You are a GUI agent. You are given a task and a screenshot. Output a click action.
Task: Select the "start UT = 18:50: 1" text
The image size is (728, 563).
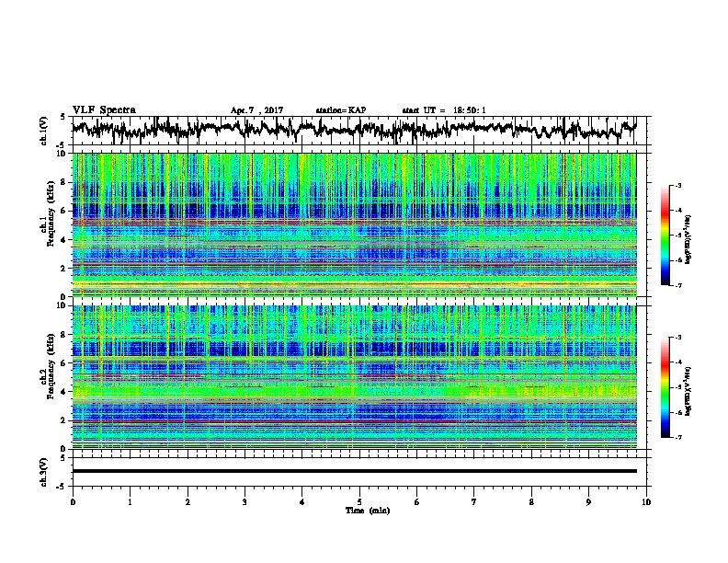(444, 110)
